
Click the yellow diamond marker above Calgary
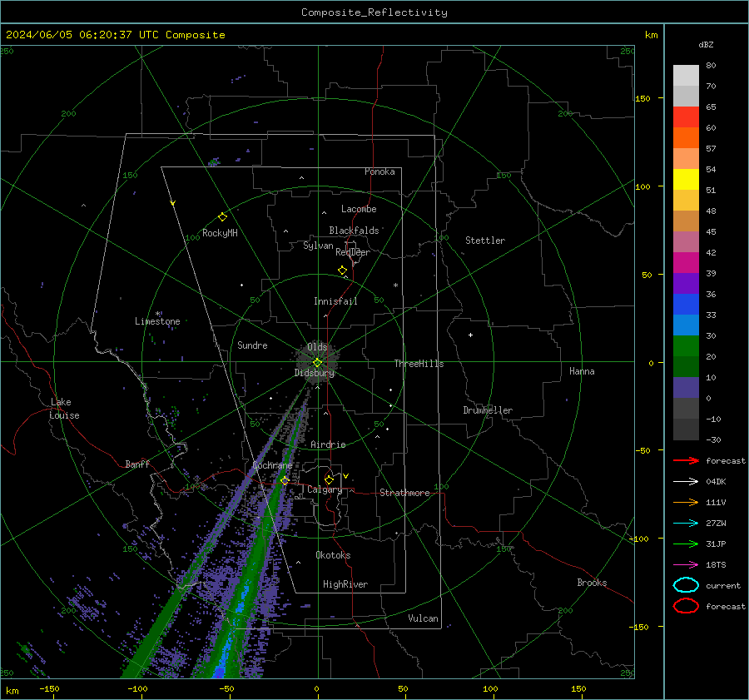point(329,479)
